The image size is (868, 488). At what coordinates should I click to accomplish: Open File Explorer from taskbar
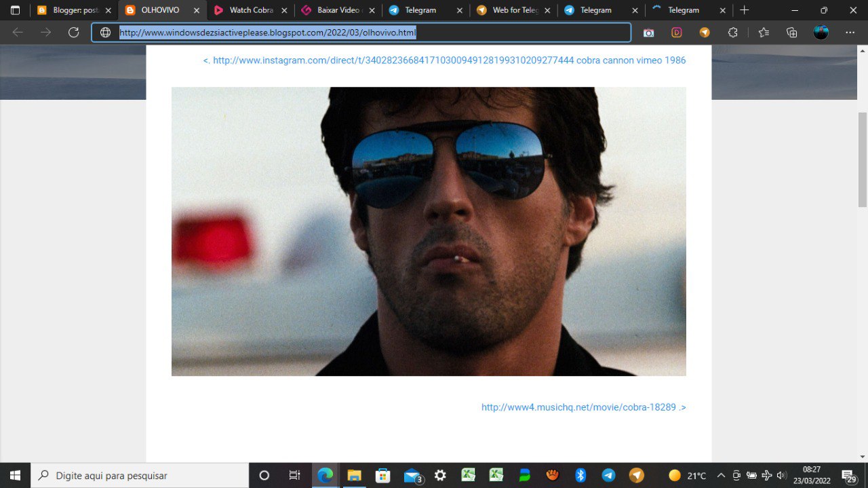pos(354,475)
